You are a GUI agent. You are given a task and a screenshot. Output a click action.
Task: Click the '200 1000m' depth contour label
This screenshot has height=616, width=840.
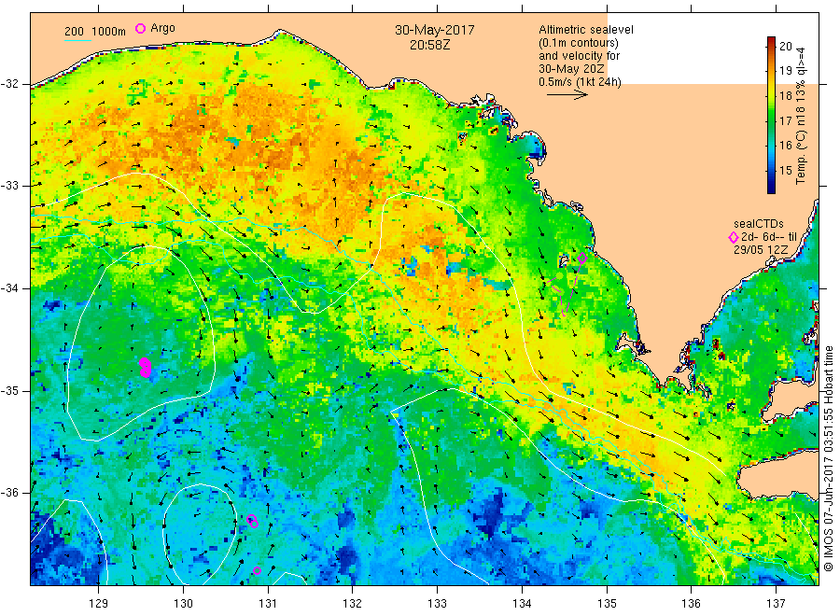pyautogui.click(x=95, y=32)
